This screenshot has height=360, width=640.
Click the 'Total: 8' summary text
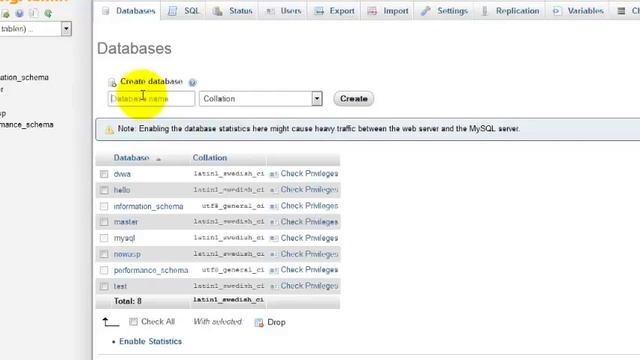[x=127, y=301]
